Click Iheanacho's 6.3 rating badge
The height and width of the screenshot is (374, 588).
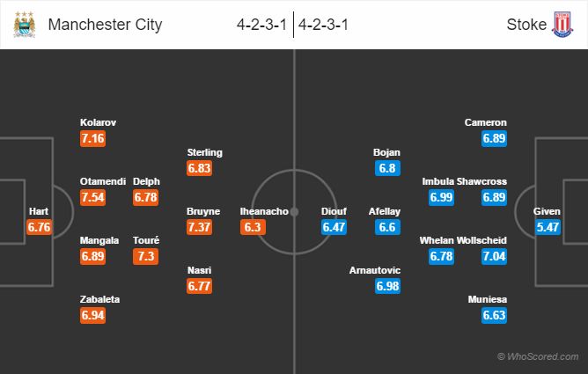click(x=253, y=227)
